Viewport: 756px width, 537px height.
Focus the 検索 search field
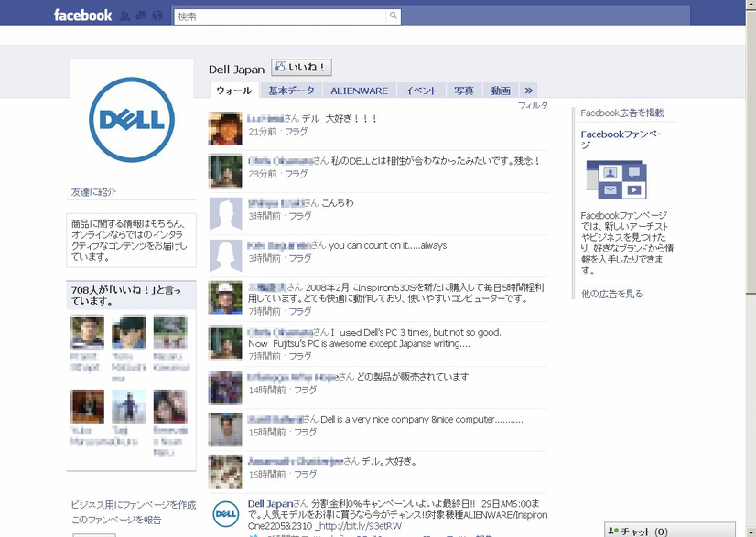tap(280, 16)
